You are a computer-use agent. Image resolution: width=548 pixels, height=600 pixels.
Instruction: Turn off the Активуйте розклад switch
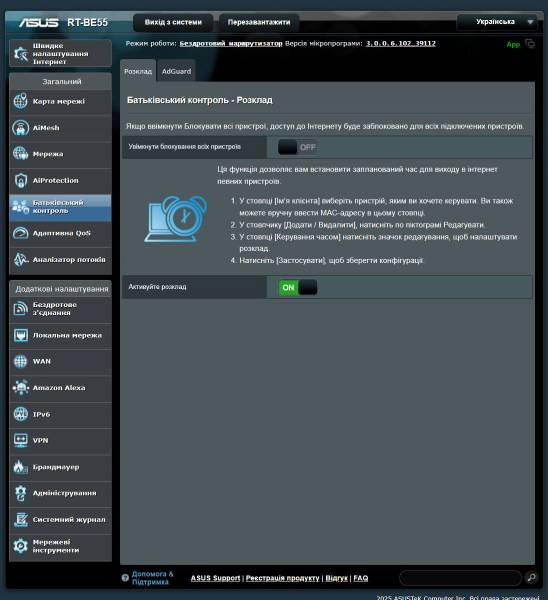[298, 287]
